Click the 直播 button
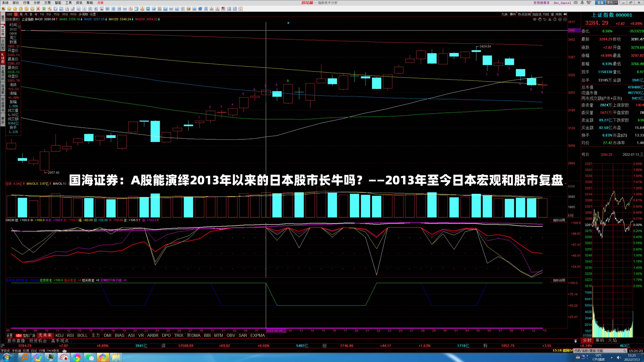 [600, 3]
